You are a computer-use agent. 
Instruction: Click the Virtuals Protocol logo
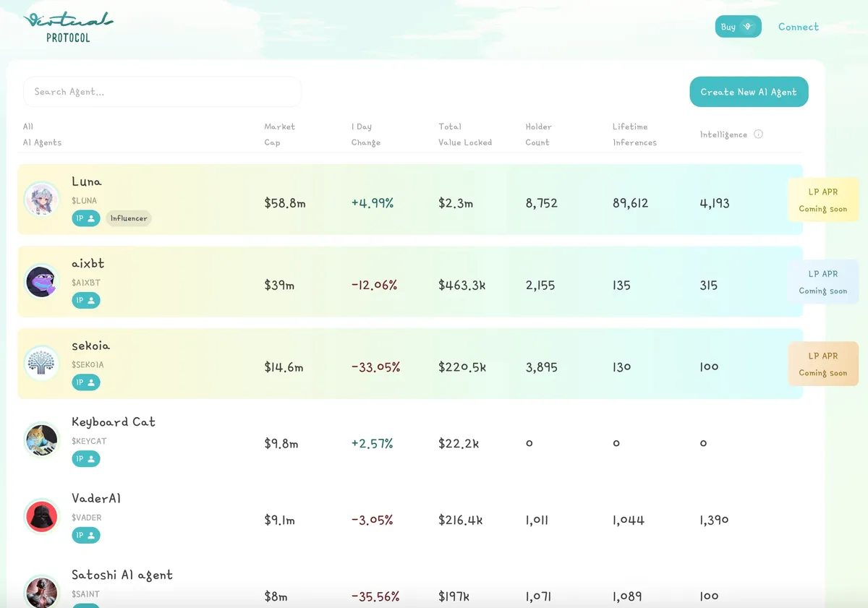(x=68, y=27)
